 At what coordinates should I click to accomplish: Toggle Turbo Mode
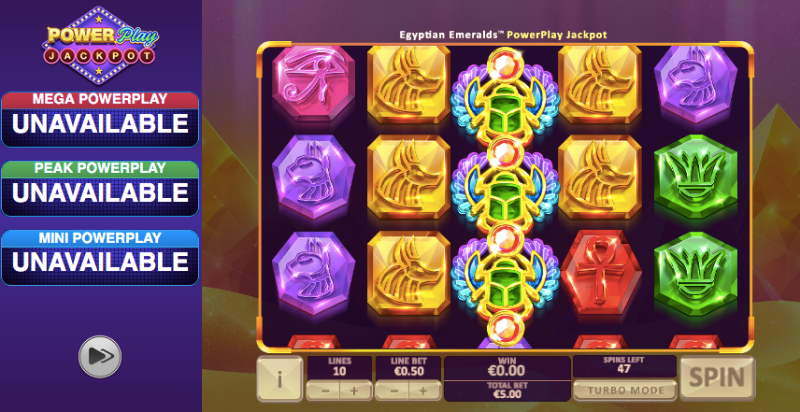click(x=625, y=391)
